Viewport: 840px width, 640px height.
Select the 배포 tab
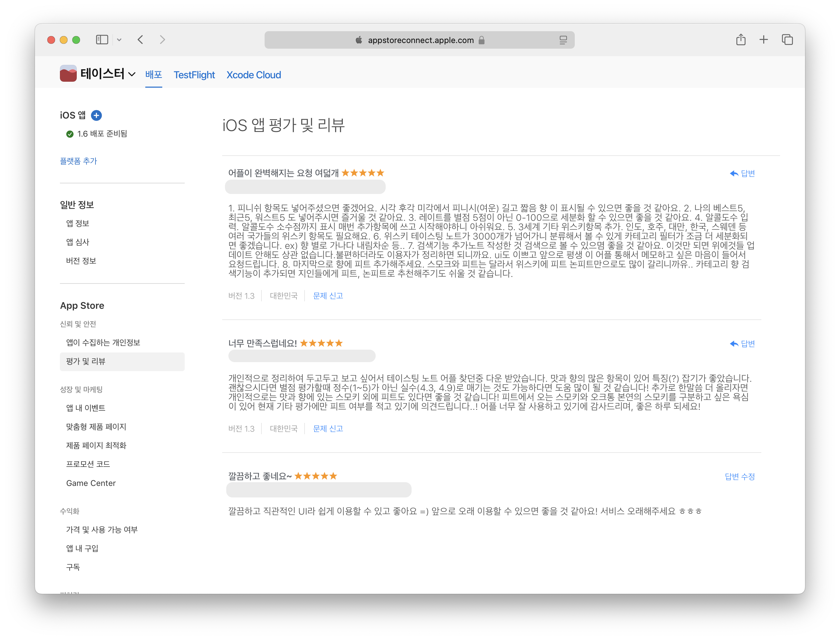click(154, 75)
